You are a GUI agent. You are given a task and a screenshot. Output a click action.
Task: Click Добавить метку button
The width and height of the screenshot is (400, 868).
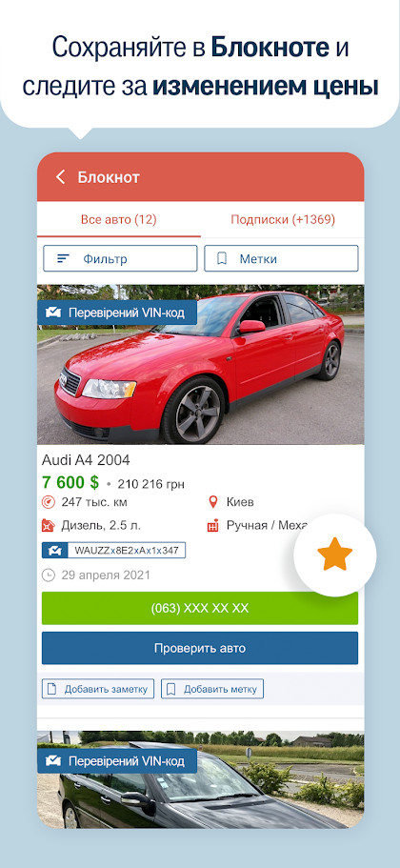(212, 689)
